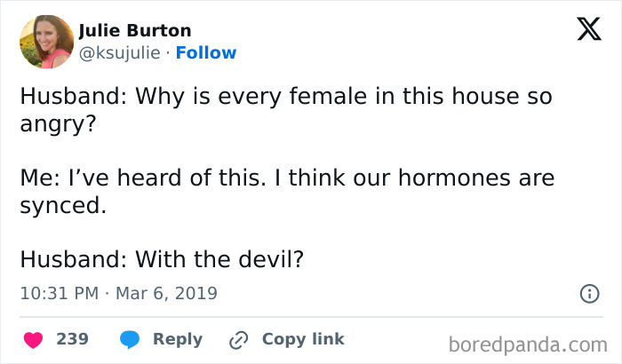Open Julie Burton's profile photo
This screenshot has width=622, height=364.
click(45, 42)
